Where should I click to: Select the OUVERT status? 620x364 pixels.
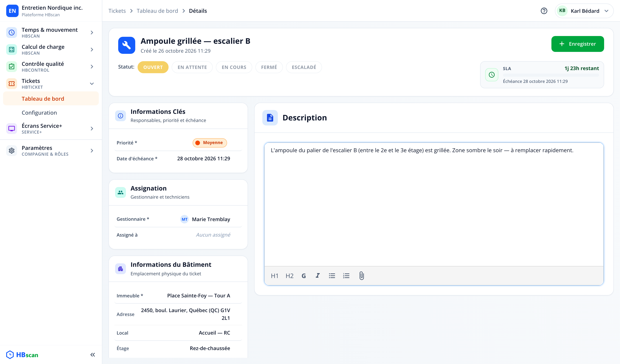tap(153, 67)
